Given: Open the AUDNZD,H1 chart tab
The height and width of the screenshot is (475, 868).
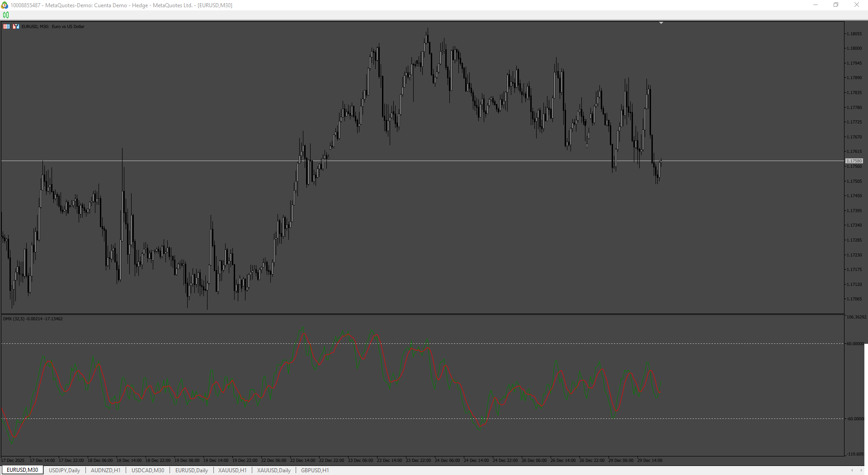Looking at the screenshot, I should tap(105, 470).
